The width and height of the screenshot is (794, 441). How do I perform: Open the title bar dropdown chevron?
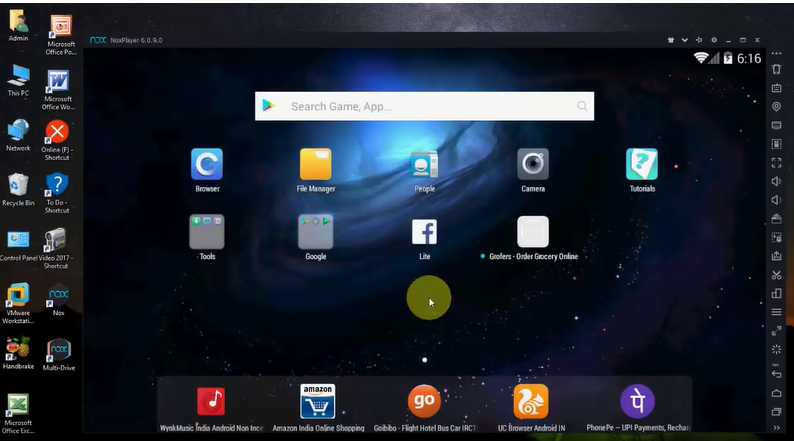685,40
